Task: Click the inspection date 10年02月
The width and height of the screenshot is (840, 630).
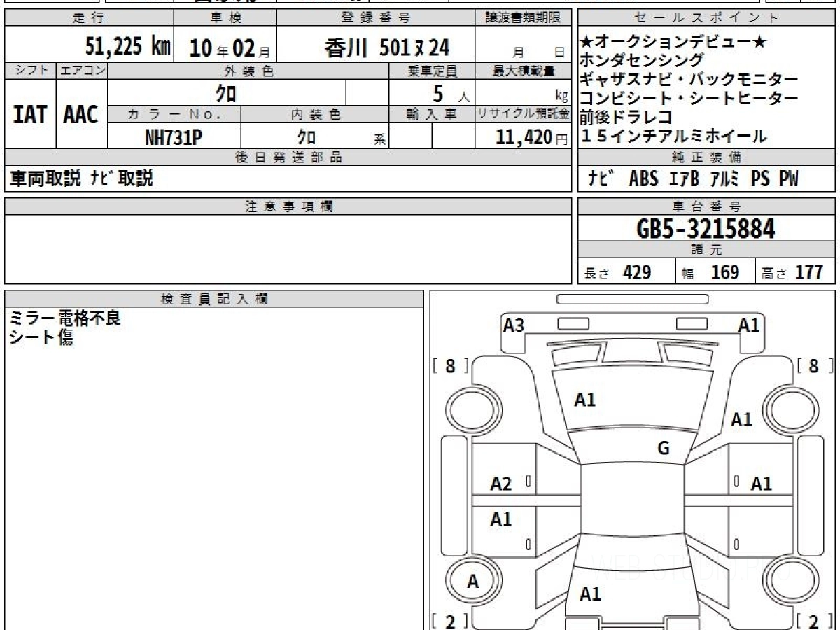Action: click(230, 48)
